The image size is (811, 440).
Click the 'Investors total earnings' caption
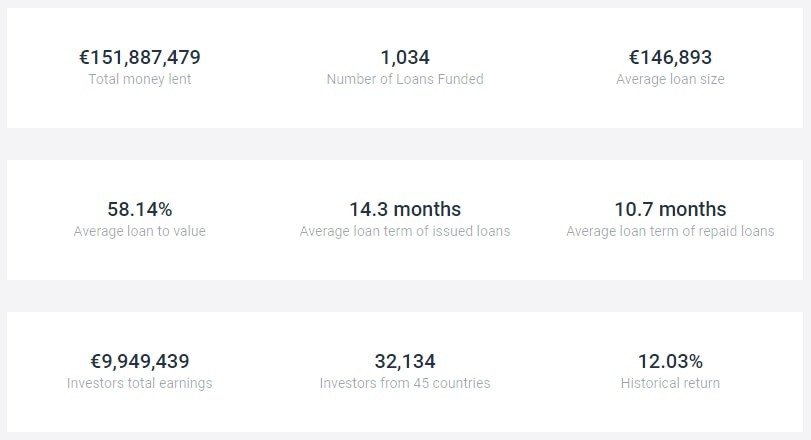[140, 383]
